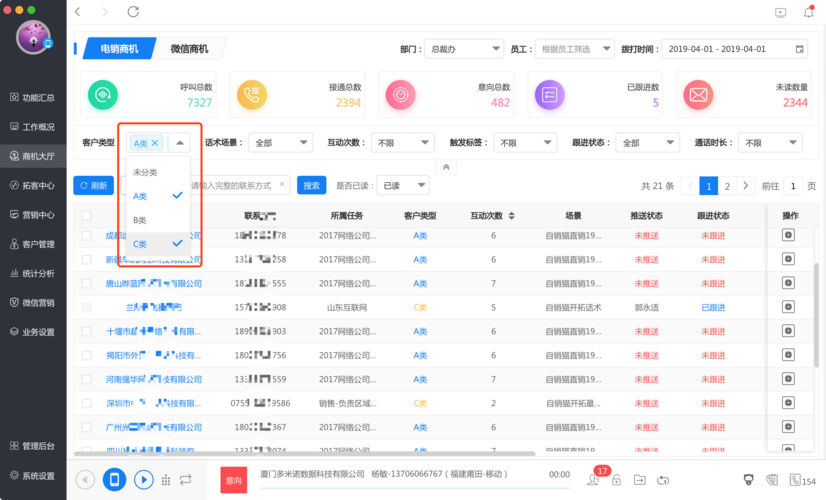Open the 跟进状态 dropdown
This screenshot has height=500, width=826.
click(x=647, y=143)
